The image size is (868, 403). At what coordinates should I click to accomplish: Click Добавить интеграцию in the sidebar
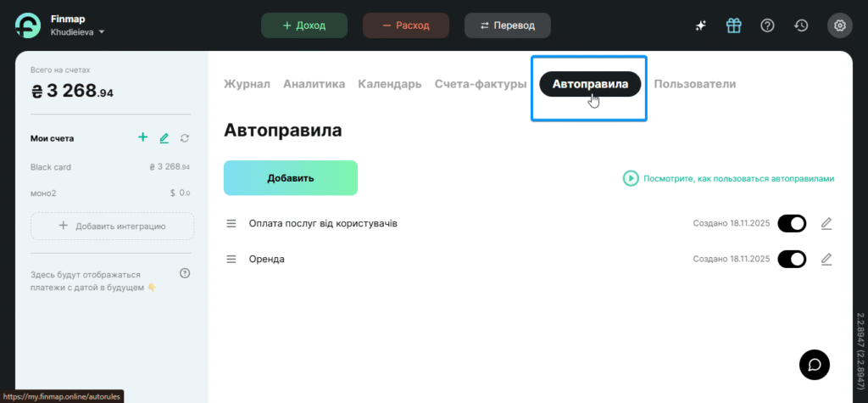pos(113,226)
